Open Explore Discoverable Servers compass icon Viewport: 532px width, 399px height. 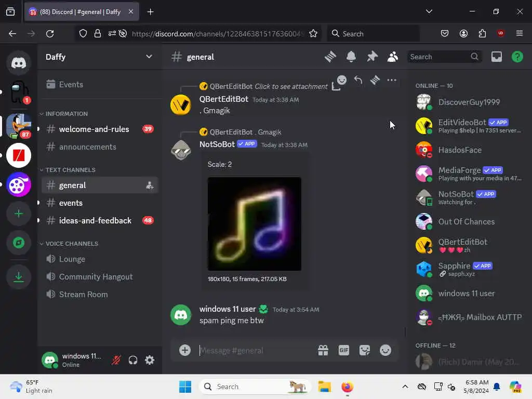coord(19,243)
